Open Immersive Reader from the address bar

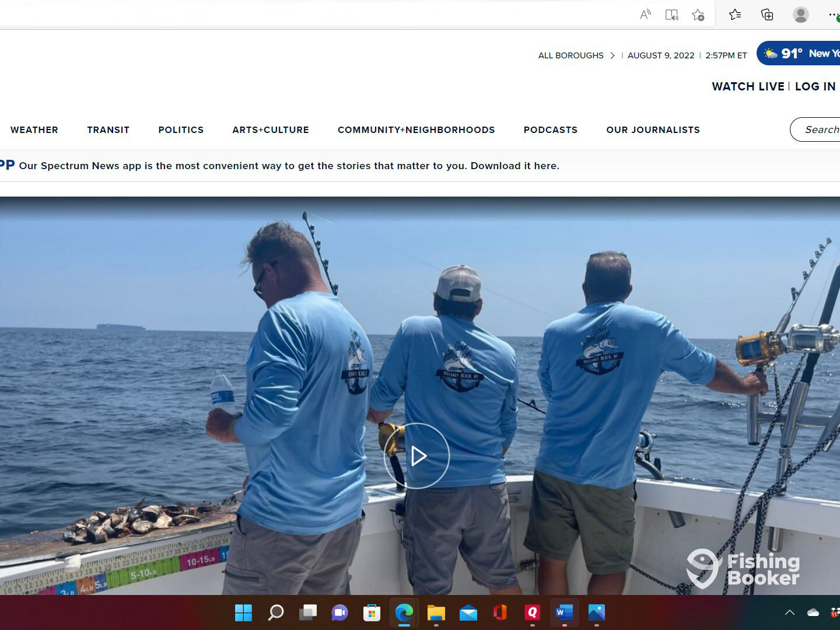671,15
